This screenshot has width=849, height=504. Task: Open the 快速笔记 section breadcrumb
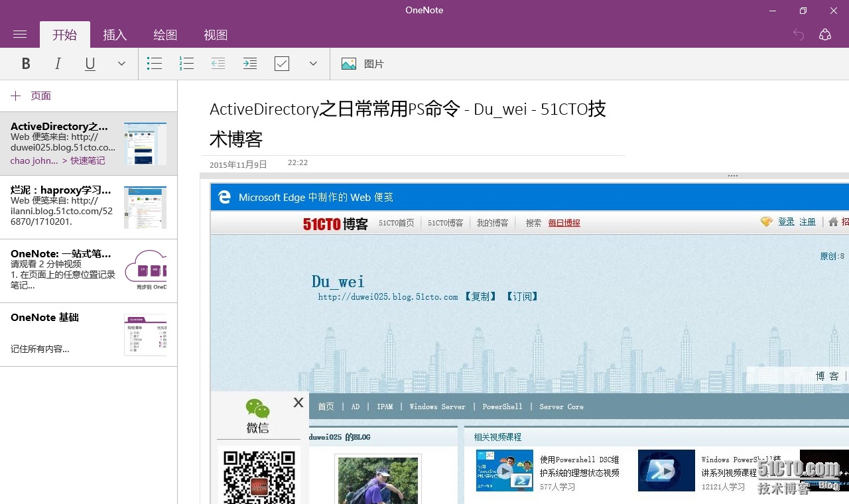(88, 160)
